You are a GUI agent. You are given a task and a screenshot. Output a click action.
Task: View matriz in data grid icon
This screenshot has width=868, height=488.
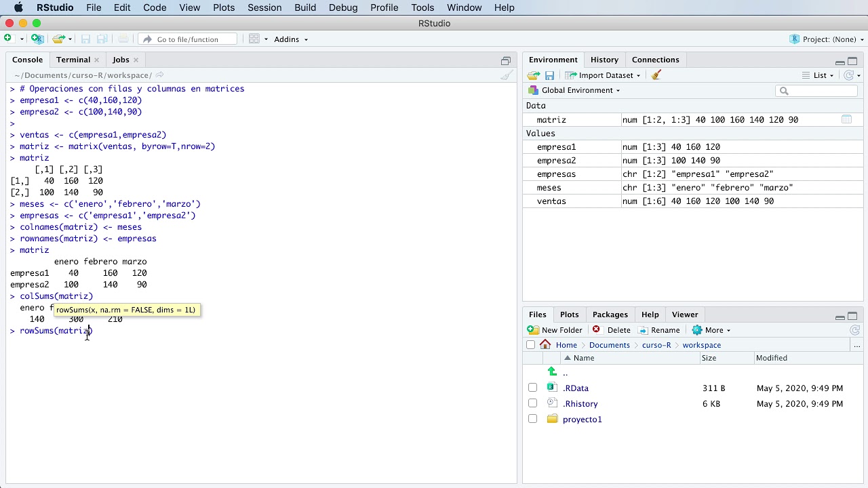point(846,119)
